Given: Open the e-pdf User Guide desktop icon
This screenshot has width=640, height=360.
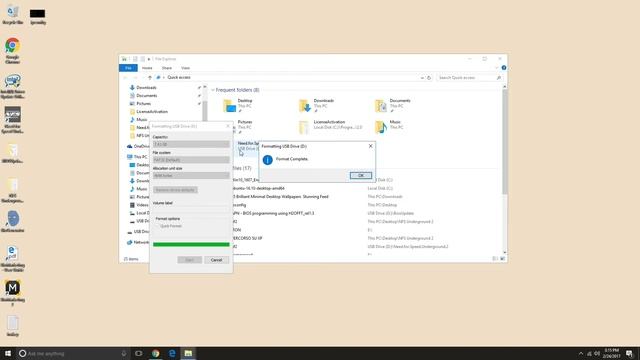Looking at the screenshot, I should click(13, 258).
